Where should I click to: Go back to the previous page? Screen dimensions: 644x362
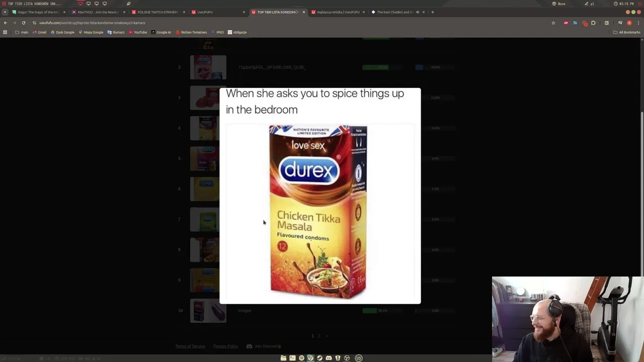(x=5, y=23)
